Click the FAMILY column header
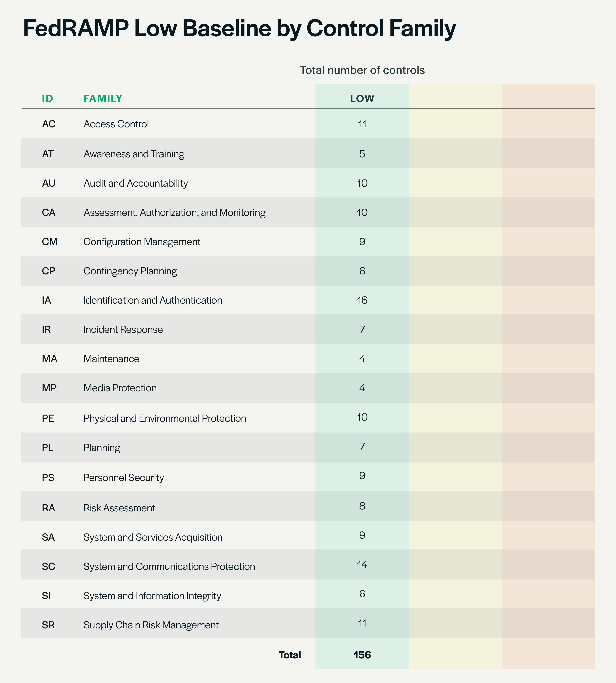Screen dimensions: 616x683 (x=103, y=99)
